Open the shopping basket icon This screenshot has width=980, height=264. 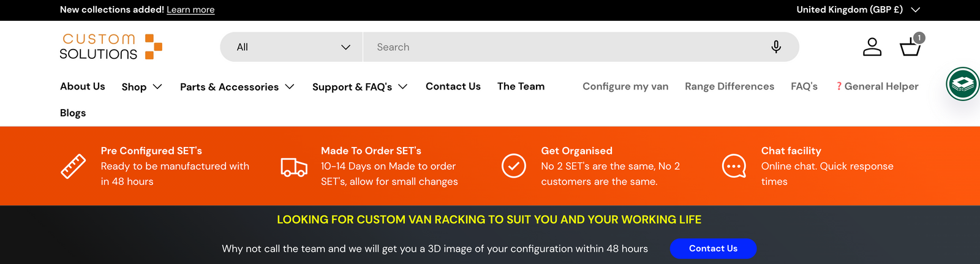coord(910,46)
